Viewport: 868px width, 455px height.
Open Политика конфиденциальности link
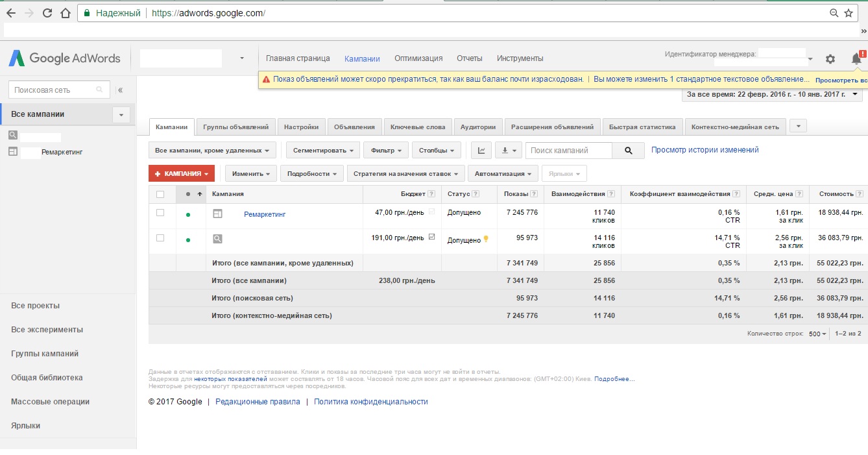click(371, 402)
